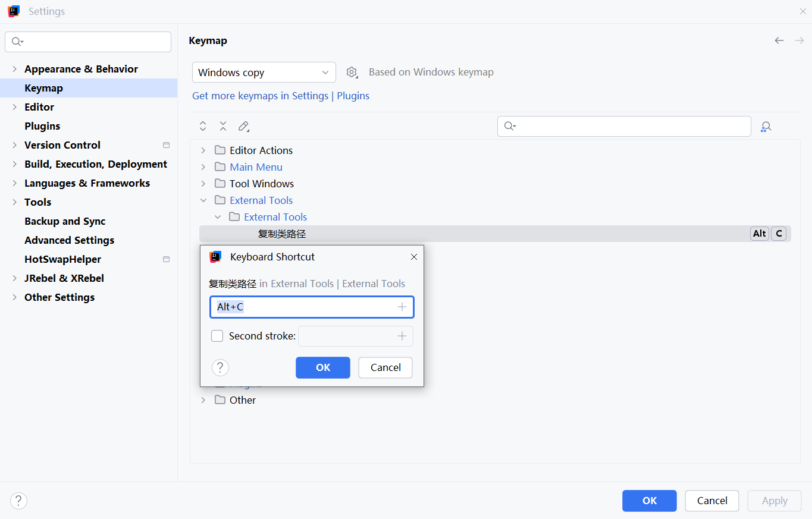This screenshot has width=812, height=519.
Task: Open the Windows copy keymap dropdown
Action: click(x=264, y=73)
